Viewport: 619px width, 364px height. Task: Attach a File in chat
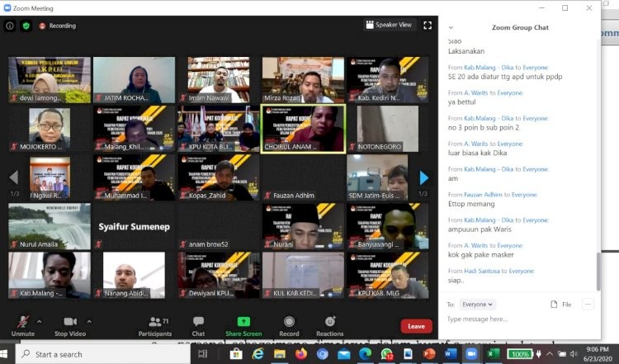560,305
